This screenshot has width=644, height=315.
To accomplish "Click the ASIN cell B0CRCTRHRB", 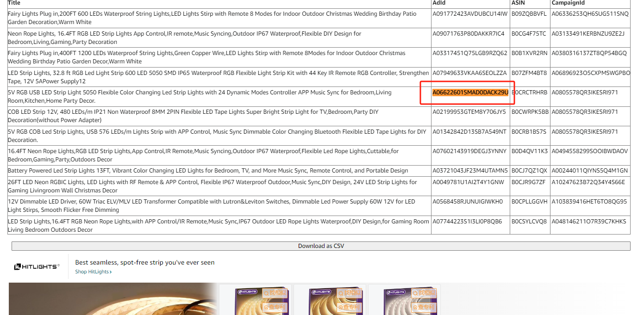I will point(529,93).
